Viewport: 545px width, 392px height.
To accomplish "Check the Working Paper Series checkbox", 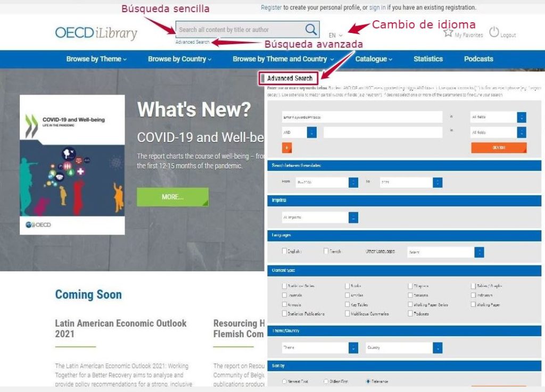I will (x=410, y=304).
